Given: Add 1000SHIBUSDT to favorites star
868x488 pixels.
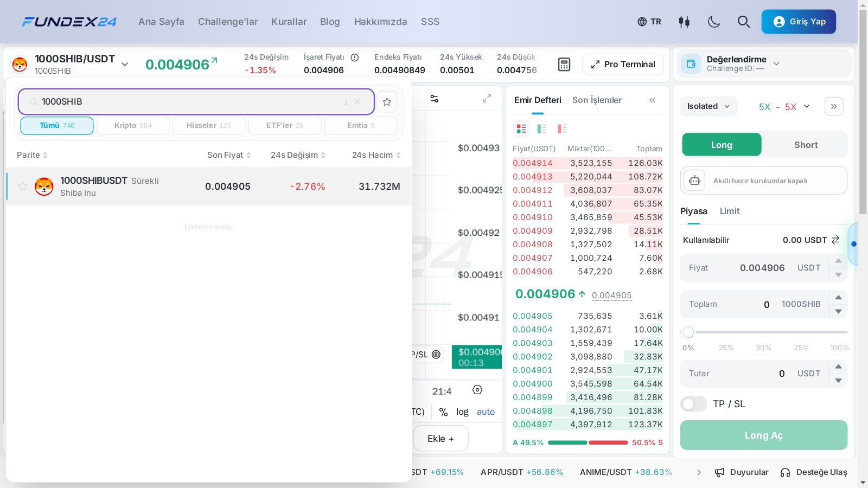Looking at the screenshot, I should point(23,186).
